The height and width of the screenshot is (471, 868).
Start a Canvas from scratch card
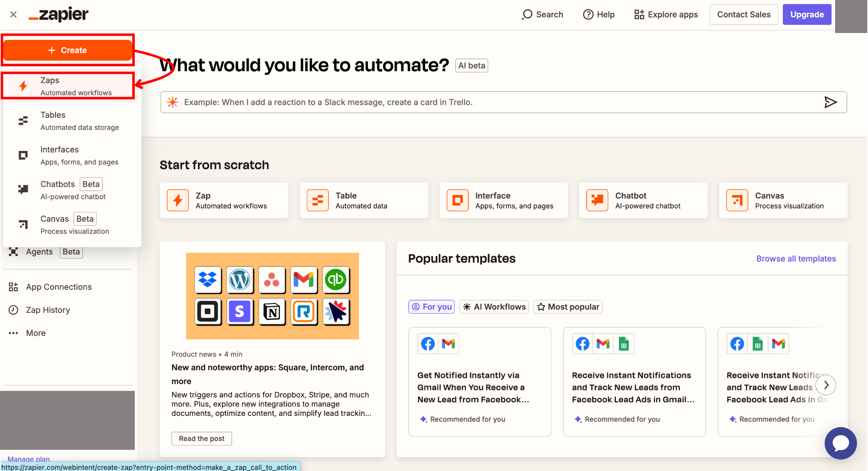pyautogui.click(x=783, y=201)
